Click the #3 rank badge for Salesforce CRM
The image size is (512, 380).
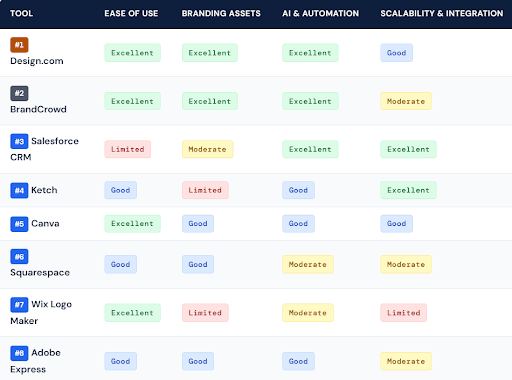(19, 141)
